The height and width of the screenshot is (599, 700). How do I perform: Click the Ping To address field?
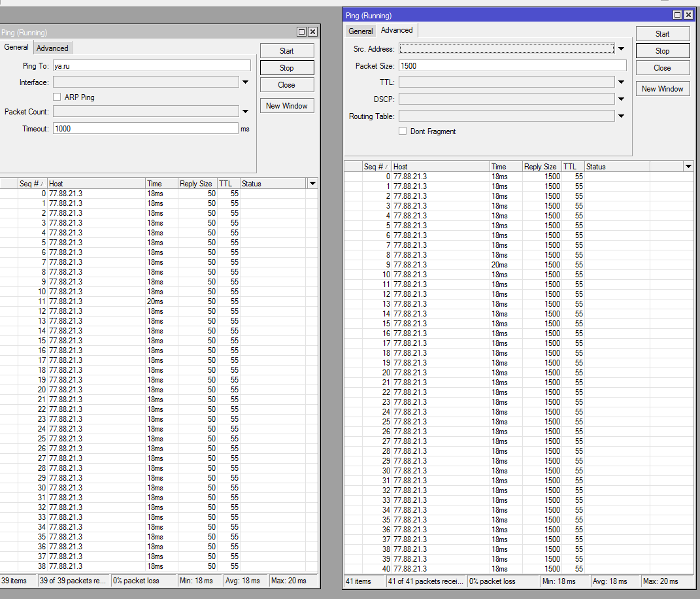point(151,66)
